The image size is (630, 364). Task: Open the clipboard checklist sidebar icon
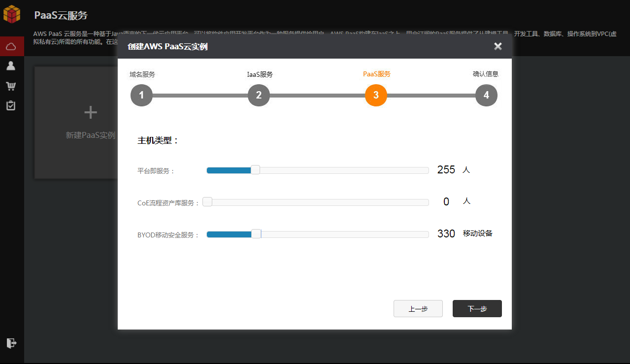(11, 105)
